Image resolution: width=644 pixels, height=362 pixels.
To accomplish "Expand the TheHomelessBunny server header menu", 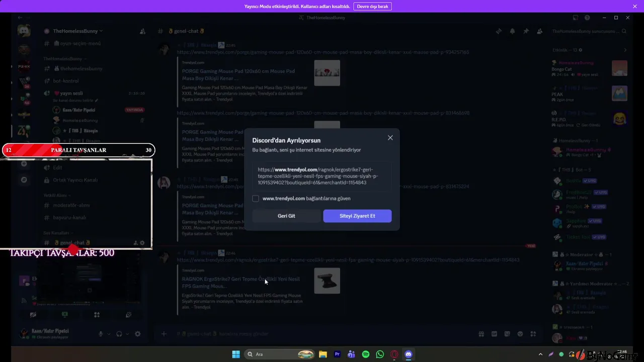I will pos(77,31).
